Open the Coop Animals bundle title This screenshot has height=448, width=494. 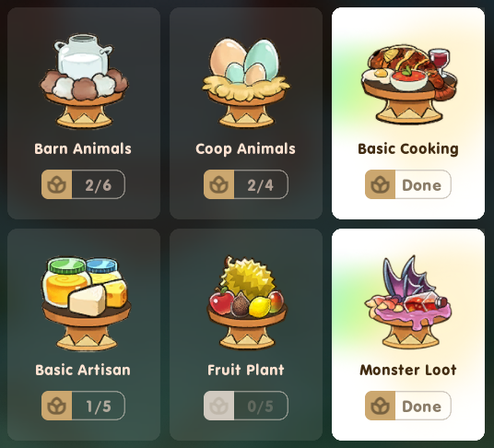[x=245, y=148]
